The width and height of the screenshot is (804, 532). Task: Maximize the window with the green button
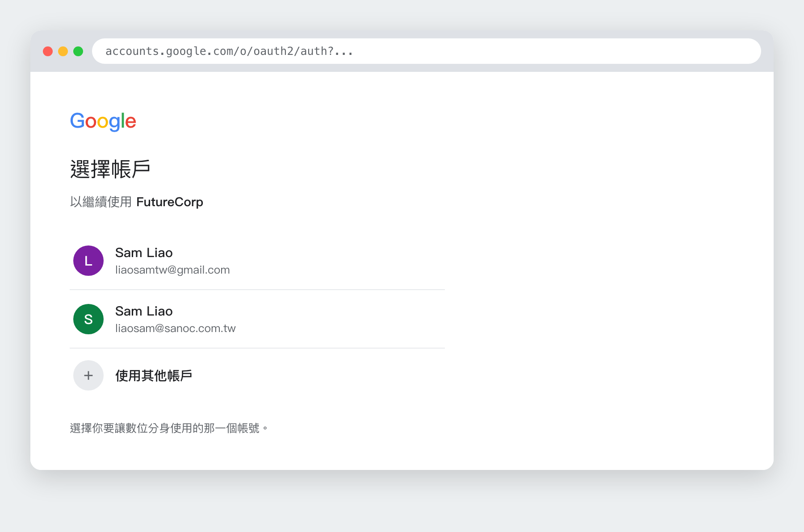(x=78, y=51)
